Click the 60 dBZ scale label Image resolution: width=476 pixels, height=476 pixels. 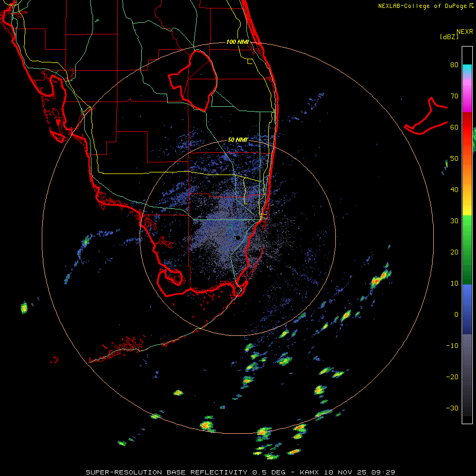pyautogui.click(x=454, y=127)
